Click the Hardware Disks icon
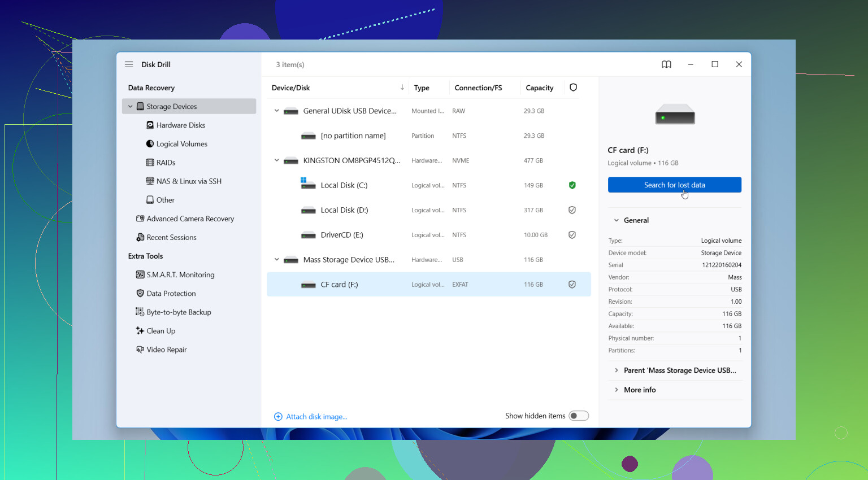Viewport: 868px width, 480px height. click(150, 125)
